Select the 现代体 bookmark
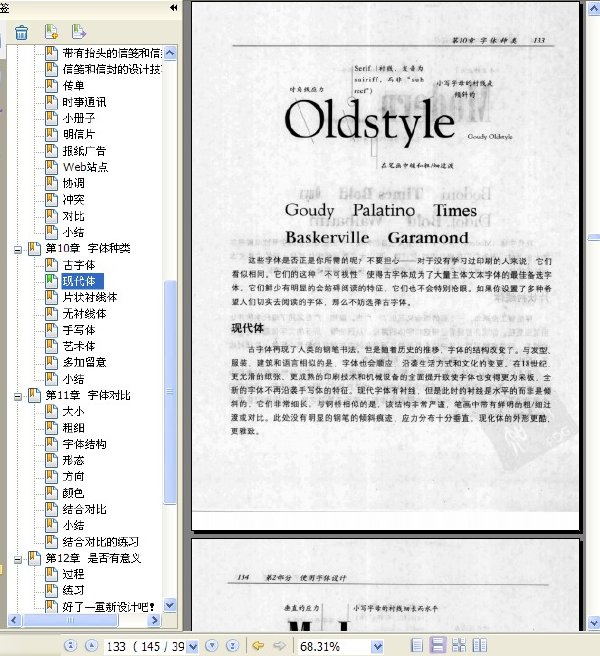The height and width of the screenshot is (656, 600). (82, 281)
